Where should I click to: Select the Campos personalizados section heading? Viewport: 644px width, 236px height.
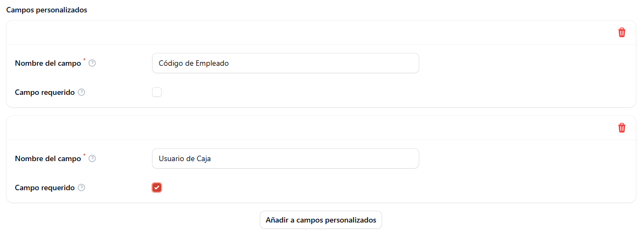coord(46,10)
